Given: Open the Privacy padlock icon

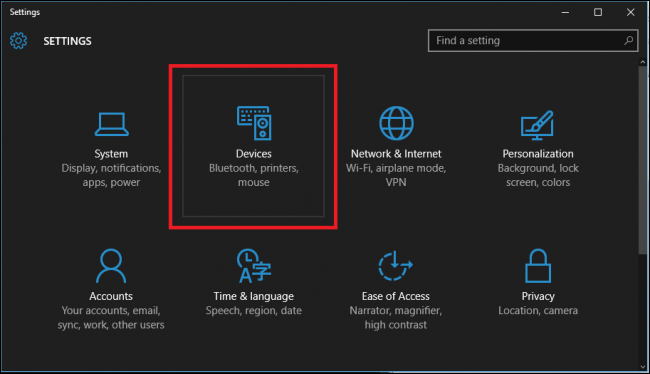Looking at the screenshot, I should [x=538, y=266].
